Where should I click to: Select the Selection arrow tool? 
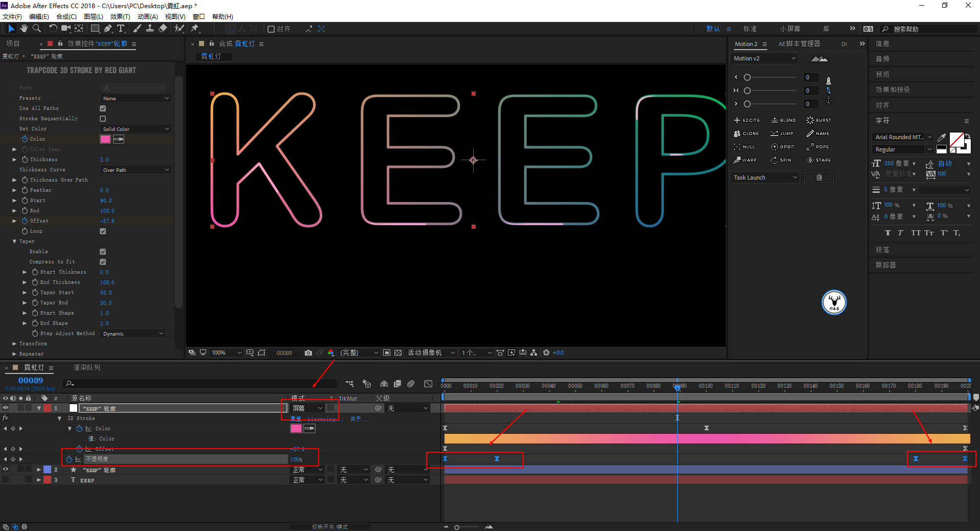click(x=11, y=29)
